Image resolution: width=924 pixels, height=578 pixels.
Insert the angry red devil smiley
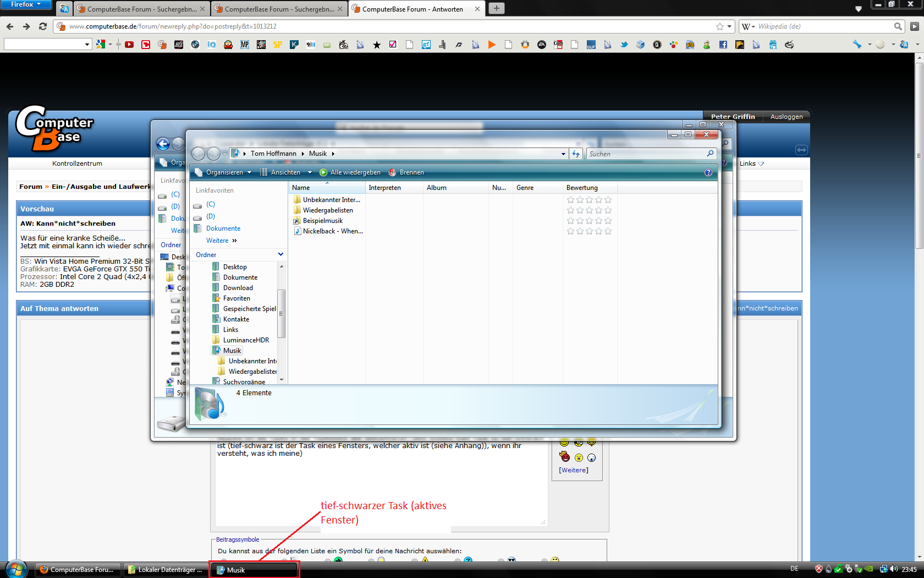click(564, 456)
